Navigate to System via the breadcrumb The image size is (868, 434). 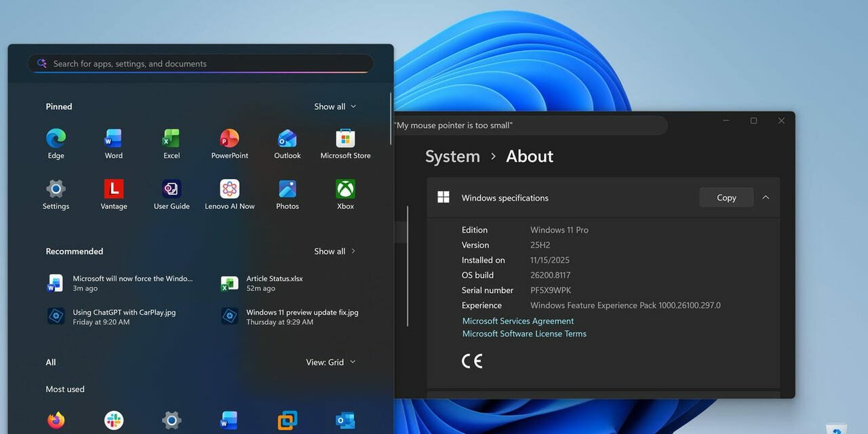click(452, 156)
